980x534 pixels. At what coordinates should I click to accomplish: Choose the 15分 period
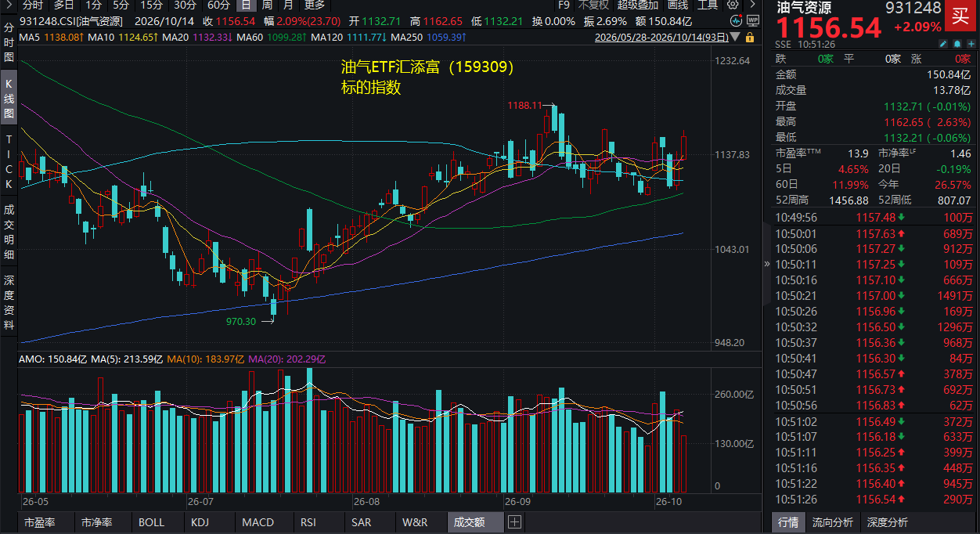click(x=152, y=5)
